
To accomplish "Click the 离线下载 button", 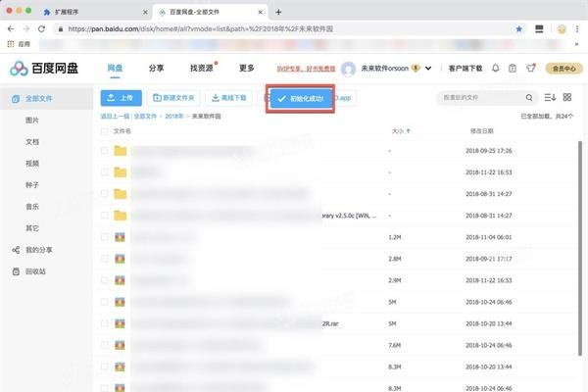I will pos(228,98).
